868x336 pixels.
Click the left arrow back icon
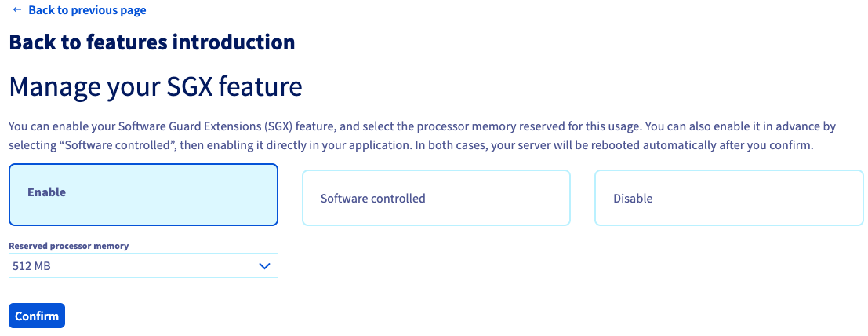17,10
